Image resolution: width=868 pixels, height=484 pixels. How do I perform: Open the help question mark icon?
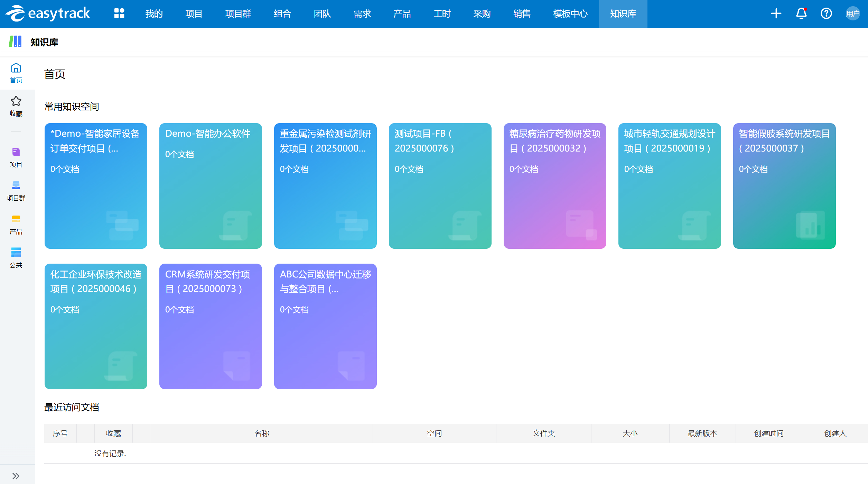826,13
